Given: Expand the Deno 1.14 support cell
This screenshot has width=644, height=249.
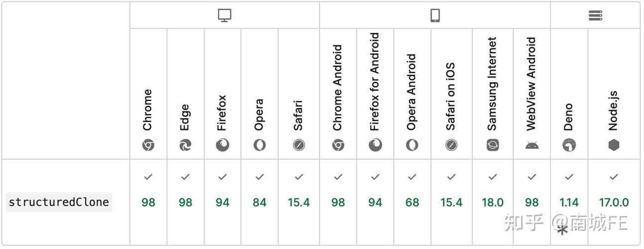Looking at the screenshot, I should (569, 202).
